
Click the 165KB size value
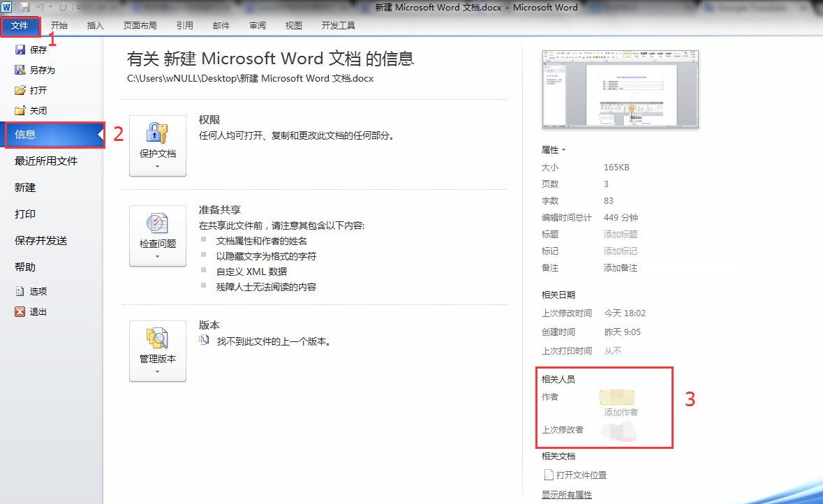tap(616, 168)
